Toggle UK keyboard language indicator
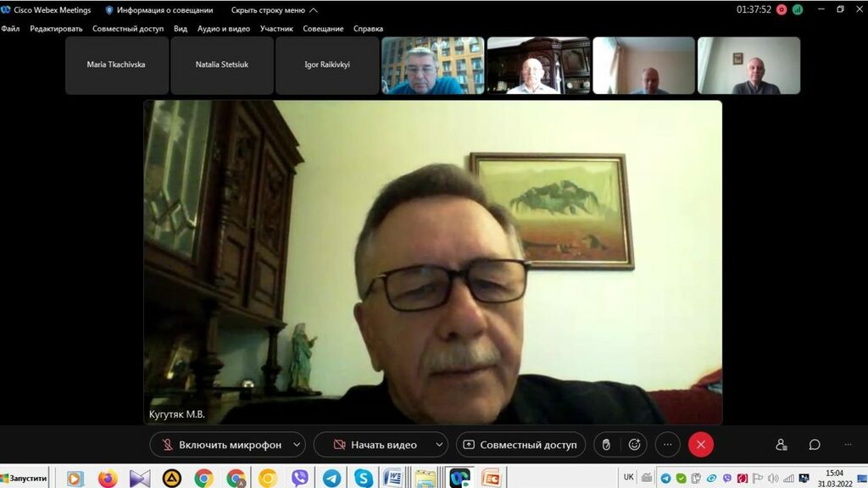This screenshot has width=868, height=488. coord(628,477)
